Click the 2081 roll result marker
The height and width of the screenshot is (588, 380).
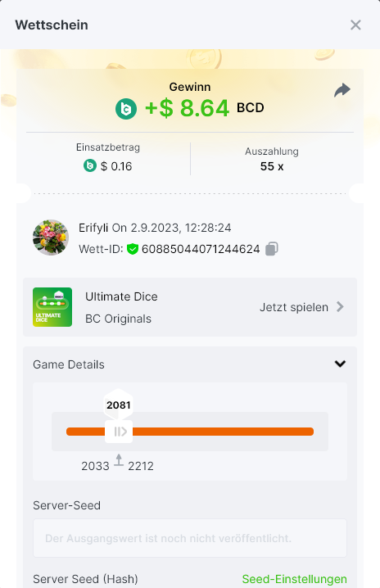[119, 405]
